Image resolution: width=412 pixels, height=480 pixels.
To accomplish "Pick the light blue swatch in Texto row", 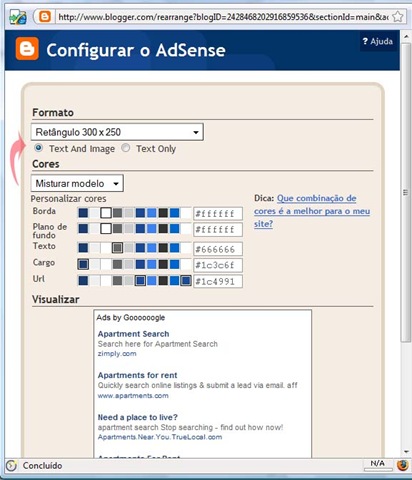I will 152,248.
